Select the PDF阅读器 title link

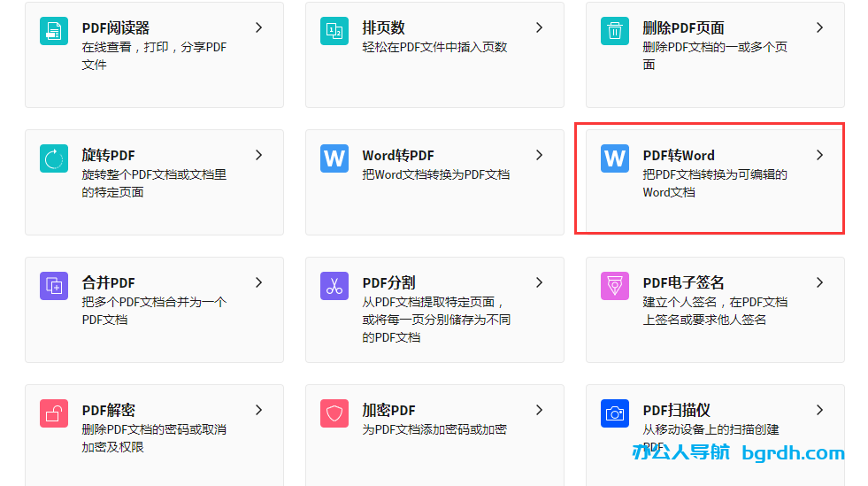click(x=116, y=27)
